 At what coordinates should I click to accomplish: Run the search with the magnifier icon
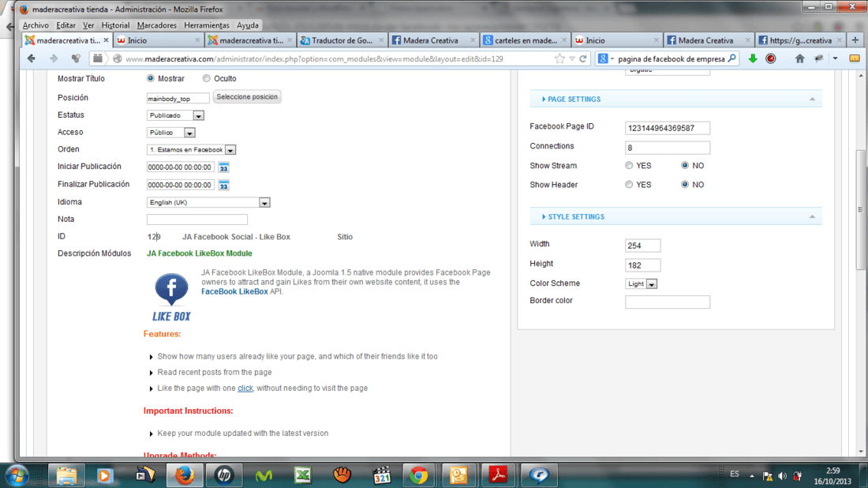(x=731, y=58)
